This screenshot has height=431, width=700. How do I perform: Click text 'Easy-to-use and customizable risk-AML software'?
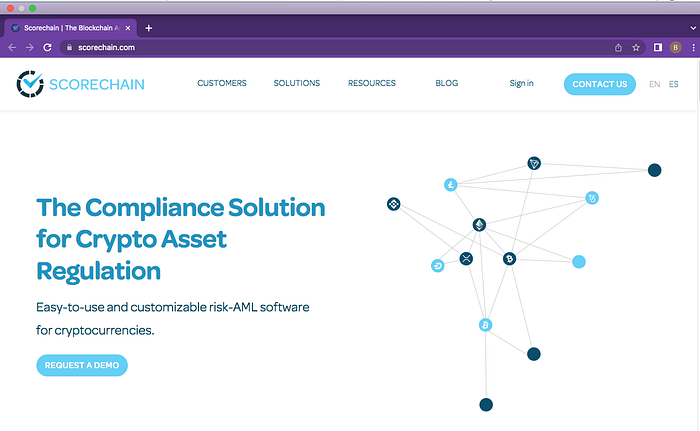pos(172,307)
